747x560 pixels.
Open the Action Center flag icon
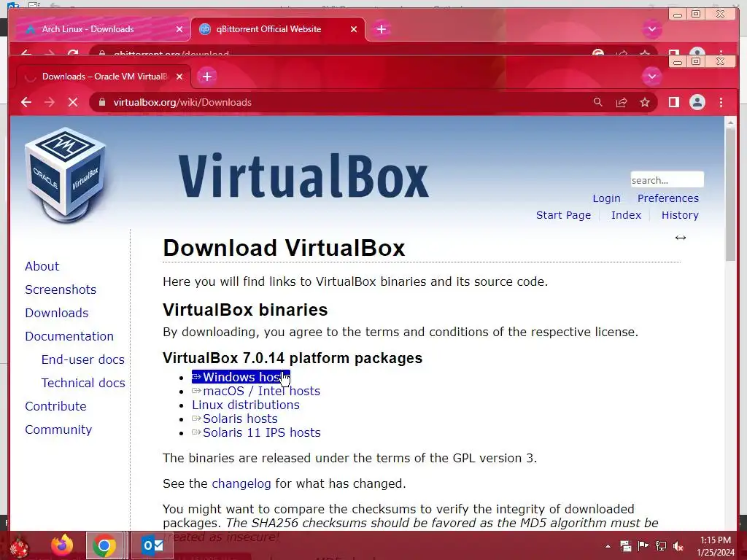(x=643, y=546)
